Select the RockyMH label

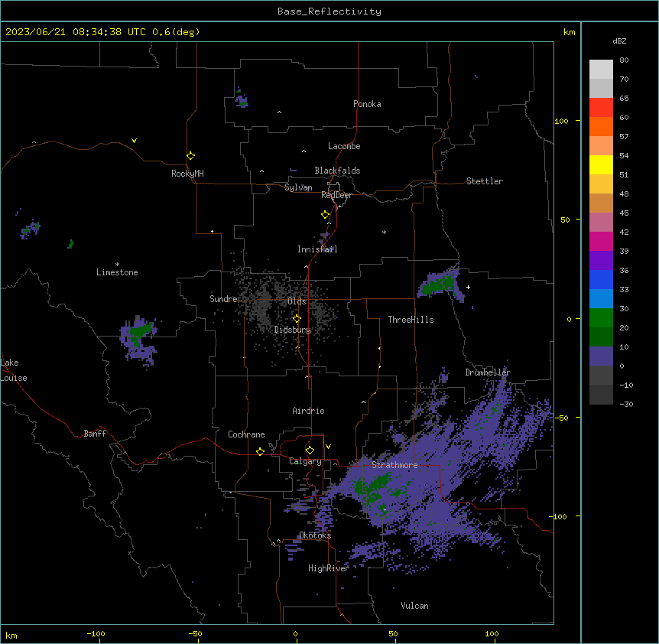coord(187,174)
